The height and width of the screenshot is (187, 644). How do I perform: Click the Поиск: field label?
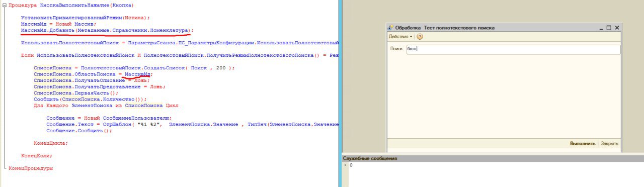click(x=397, y=49)
